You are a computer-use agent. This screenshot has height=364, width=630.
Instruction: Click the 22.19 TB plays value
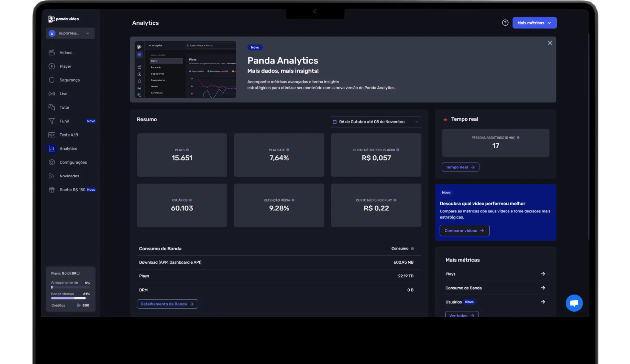pos(406,276)
